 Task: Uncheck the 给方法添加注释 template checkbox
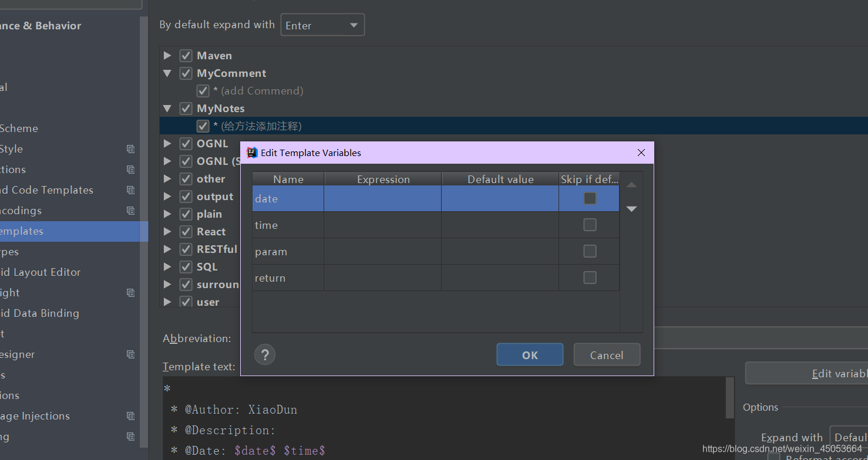(x=203, y=126)
